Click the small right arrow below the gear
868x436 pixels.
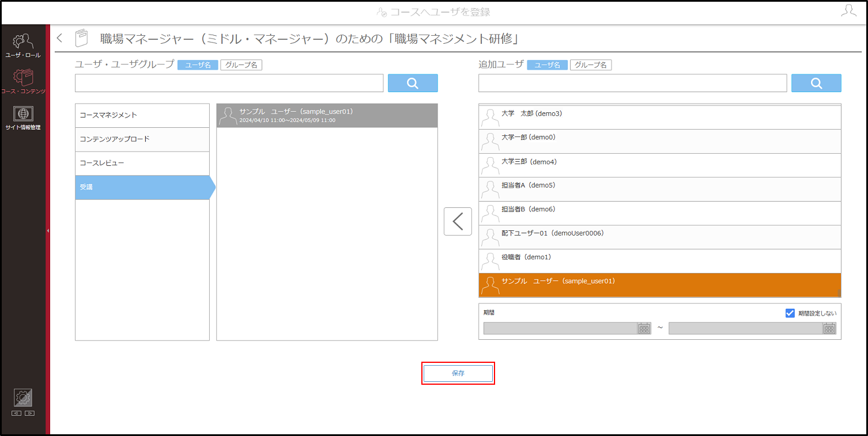(x=29, y=413)
